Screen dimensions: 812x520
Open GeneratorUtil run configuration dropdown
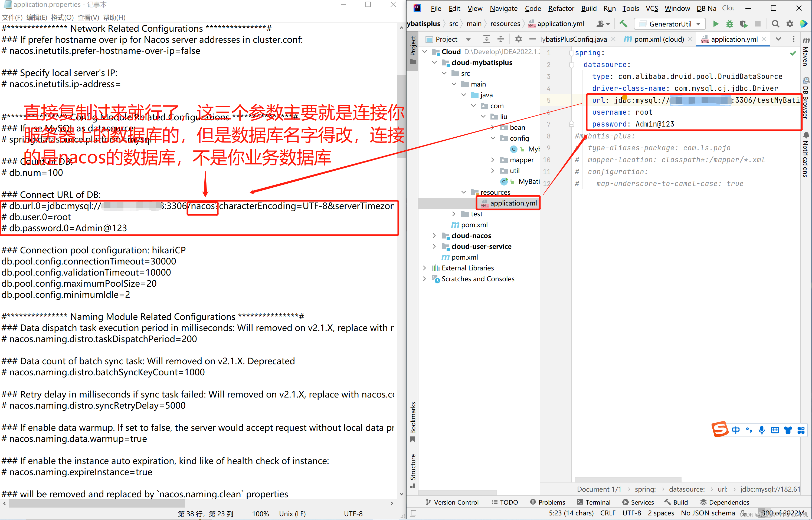coord(698,24)
